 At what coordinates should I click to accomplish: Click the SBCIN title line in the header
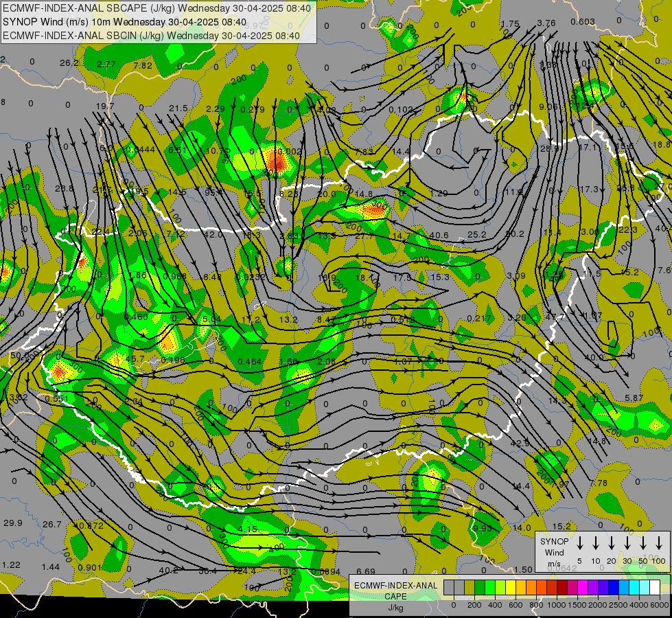(151, 36)
